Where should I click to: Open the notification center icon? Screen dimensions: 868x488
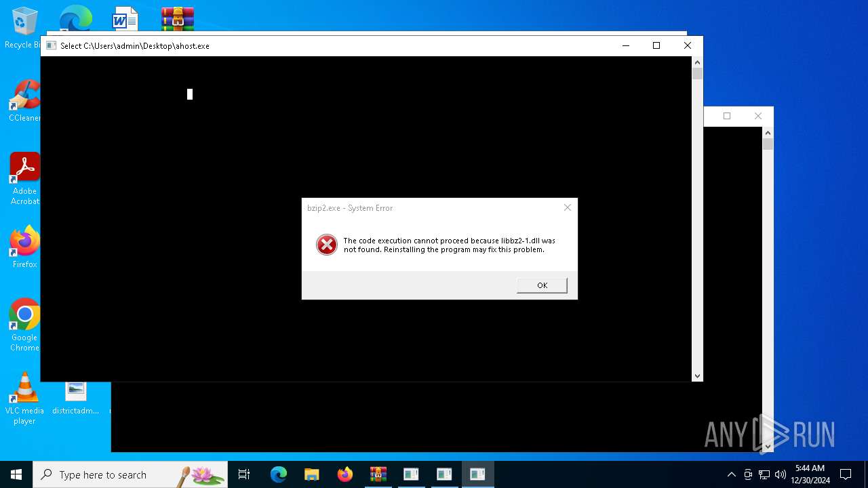[x=846, y=474]
